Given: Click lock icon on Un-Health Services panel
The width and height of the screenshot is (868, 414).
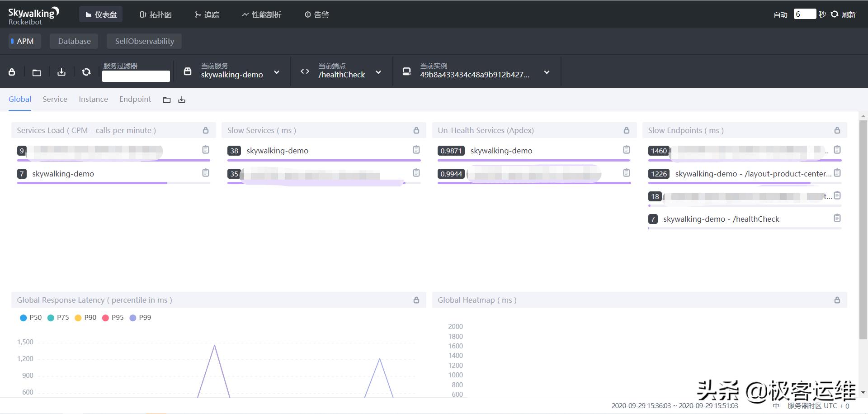Looking at the screenshot, I should 627,130.
